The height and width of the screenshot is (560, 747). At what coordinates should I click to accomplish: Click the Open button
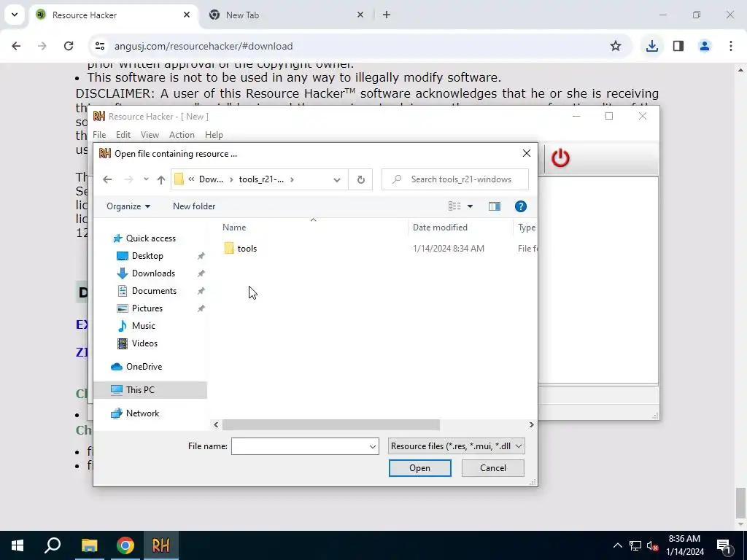point(419,468)
